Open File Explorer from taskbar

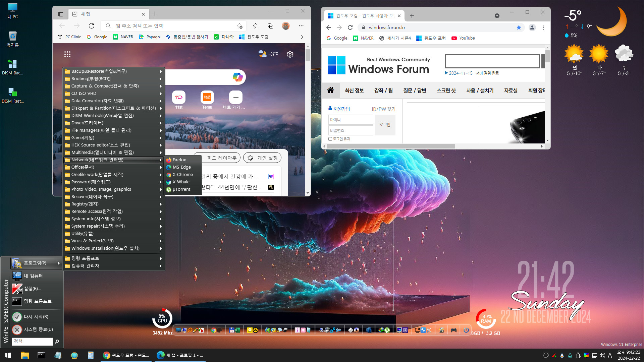click(25, 355)
